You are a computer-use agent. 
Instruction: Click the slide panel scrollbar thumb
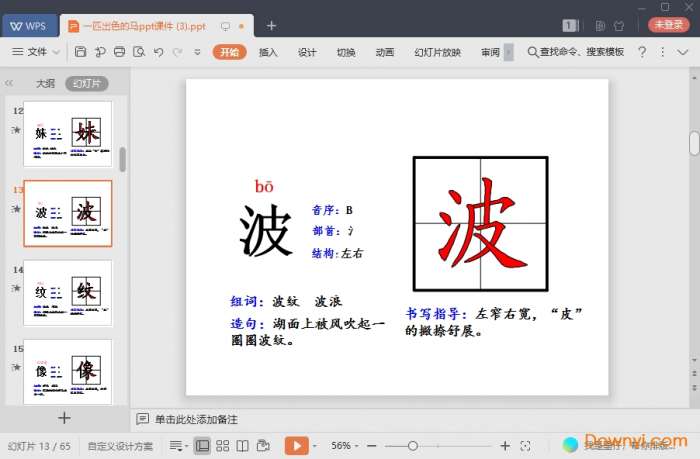coord(123,159)
